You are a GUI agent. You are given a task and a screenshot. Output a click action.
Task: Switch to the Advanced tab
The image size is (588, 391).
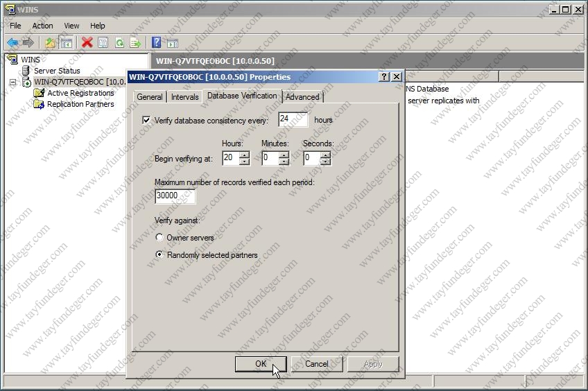[x=302, y=97]
